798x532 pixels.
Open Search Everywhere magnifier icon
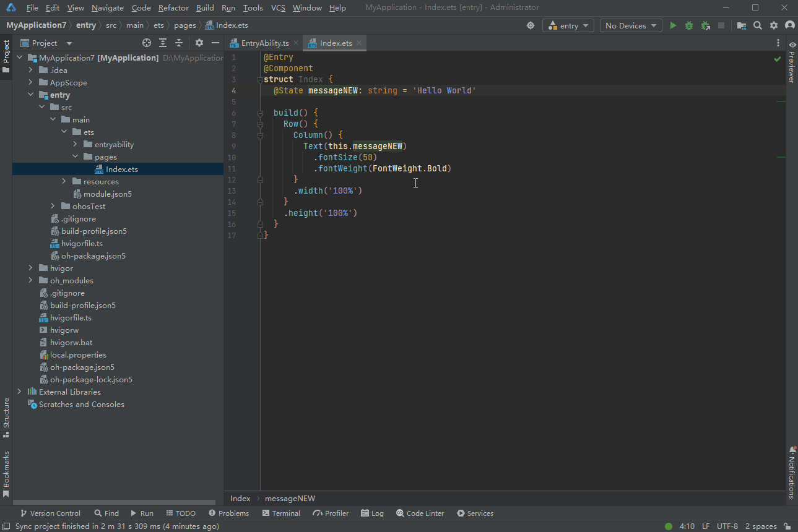pyautogui.click(x=758, y=25)
